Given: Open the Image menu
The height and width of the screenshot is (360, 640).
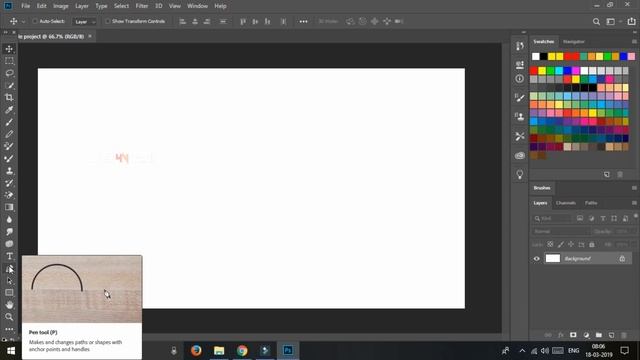Looking at the screenshot, I should pos(60,6).
